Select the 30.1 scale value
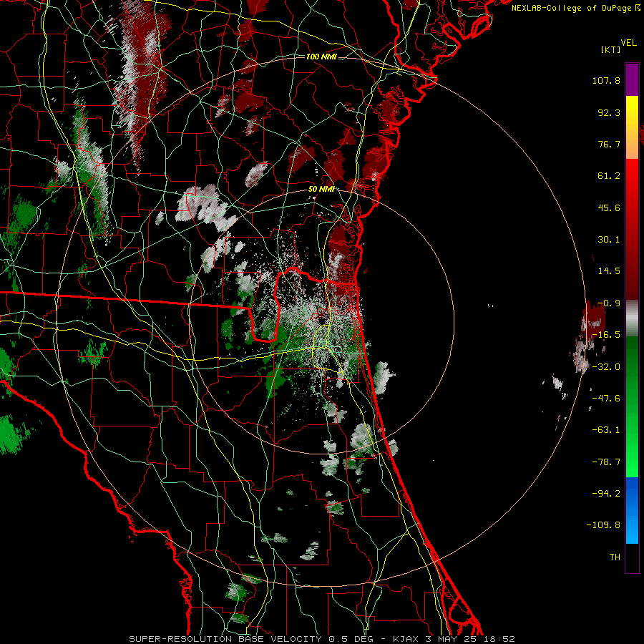This screenshot has height=644, width=644. click(609, 240)
